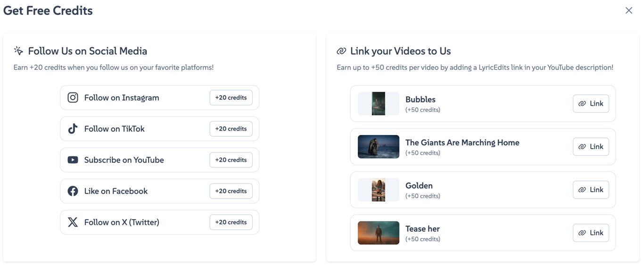Click the YouTube logo icon
Screen dimensions: 644x270
pyautogui.click(x=73, y=160)
